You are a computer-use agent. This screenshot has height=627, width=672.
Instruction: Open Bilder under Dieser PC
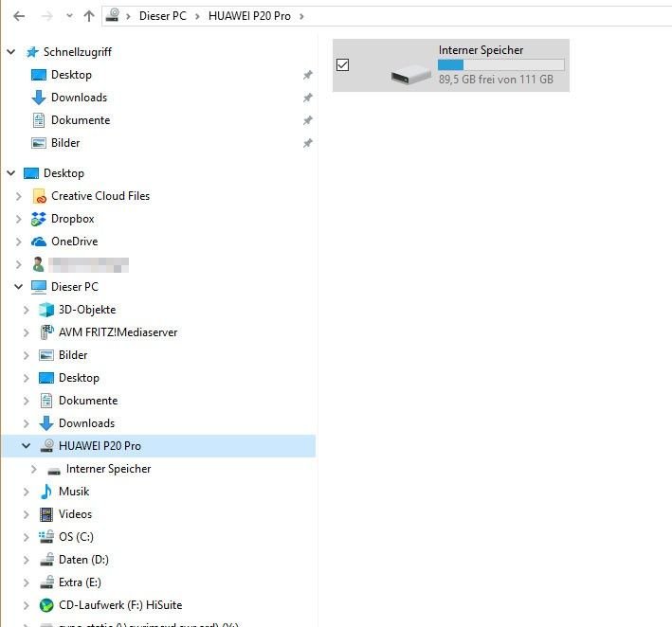tap(73, 355)
